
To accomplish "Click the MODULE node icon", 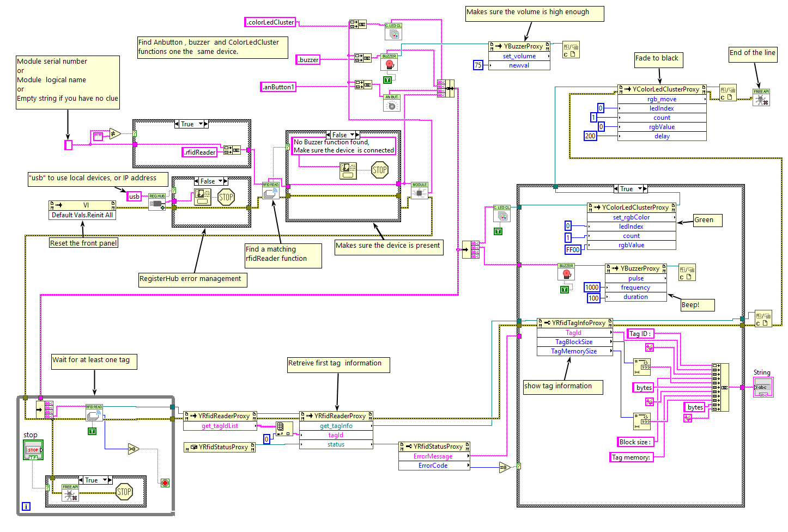I will [419, 191].
